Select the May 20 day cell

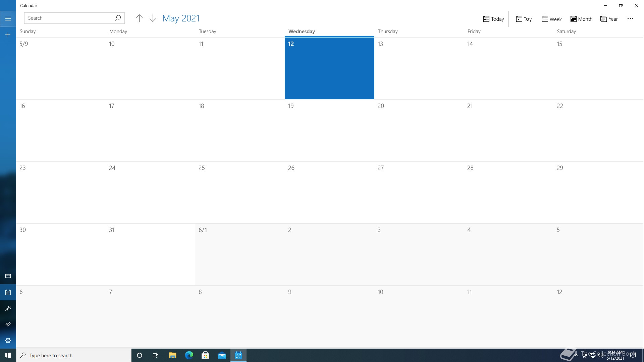click(419, 131)
